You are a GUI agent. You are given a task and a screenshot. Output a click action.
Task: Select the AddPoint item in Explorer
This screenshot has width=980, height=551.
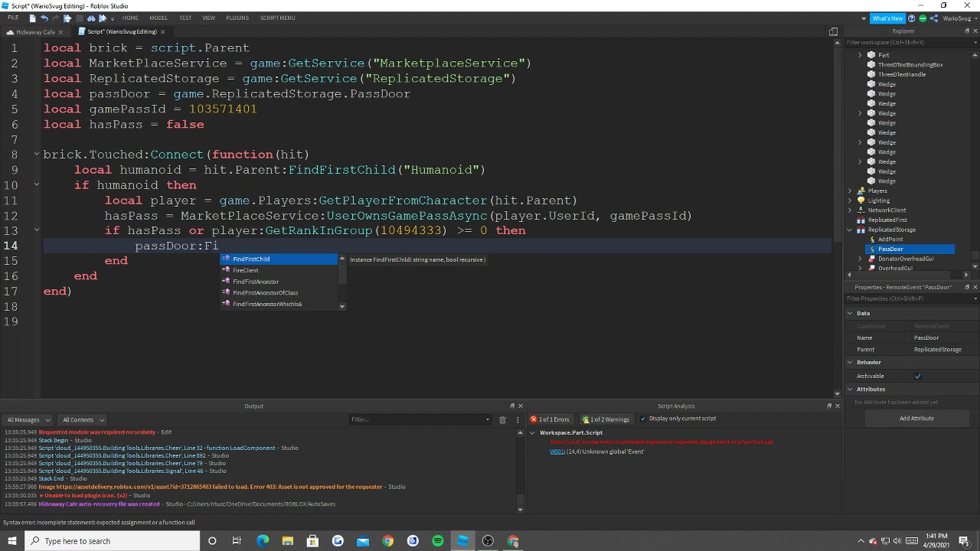[x=890, y=240]
